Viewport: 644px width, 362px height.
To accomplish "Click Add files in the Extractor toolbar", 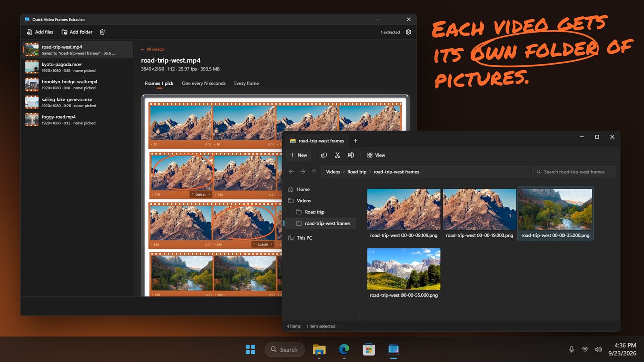I will [x=39, y=32].
